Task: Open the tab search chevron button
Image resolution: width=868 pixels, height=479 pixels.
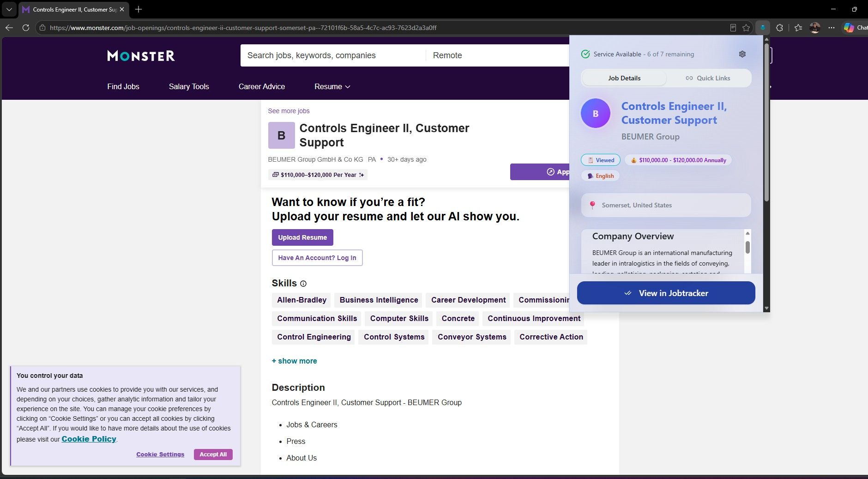Action: [9, 9]
